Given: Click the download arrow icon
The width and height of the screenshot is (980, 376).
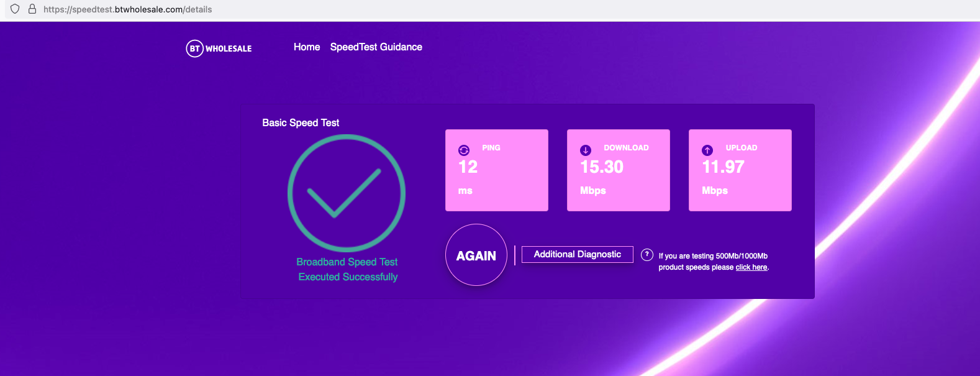Looking at the screenshot, I should 586,150.
